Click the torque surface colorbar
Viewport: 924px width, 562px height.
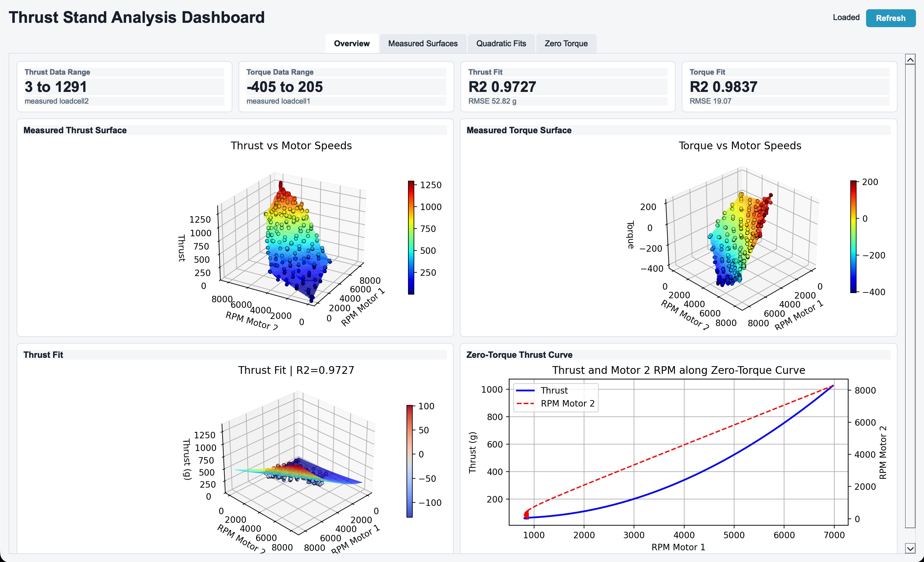(853, 237)
